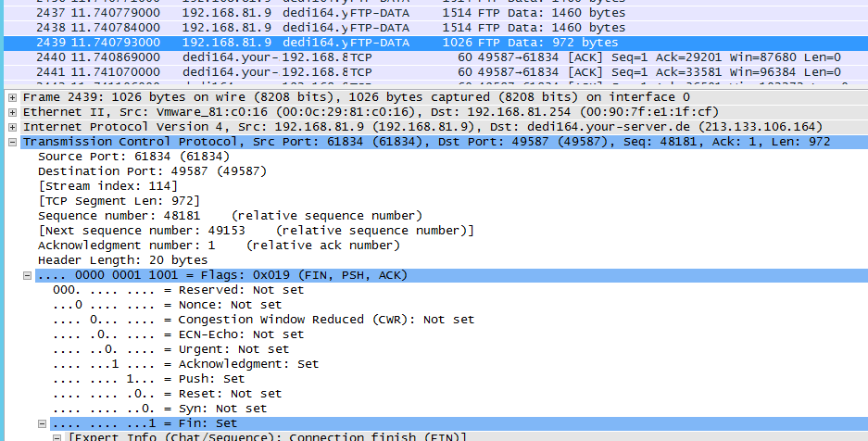Expand the Ethernet II section
868x441 pixels.
pos(12,112)
